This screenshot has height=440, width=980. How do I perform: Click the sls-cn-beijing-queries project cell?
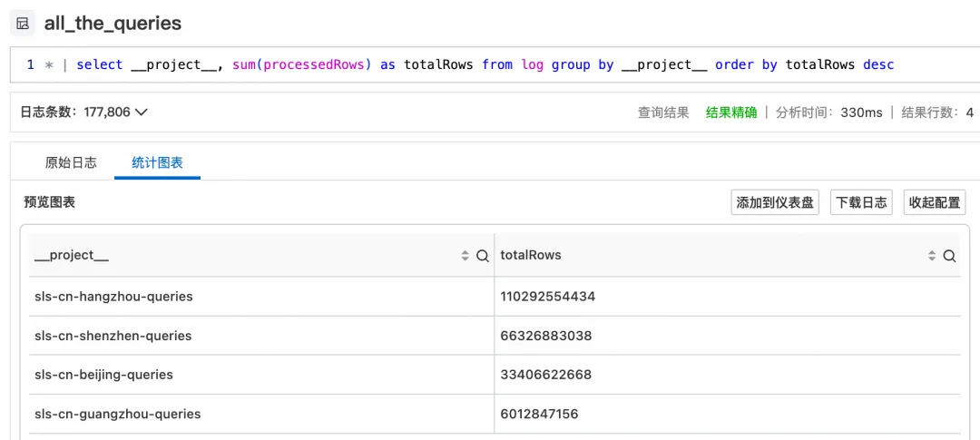tap(103, 375)
